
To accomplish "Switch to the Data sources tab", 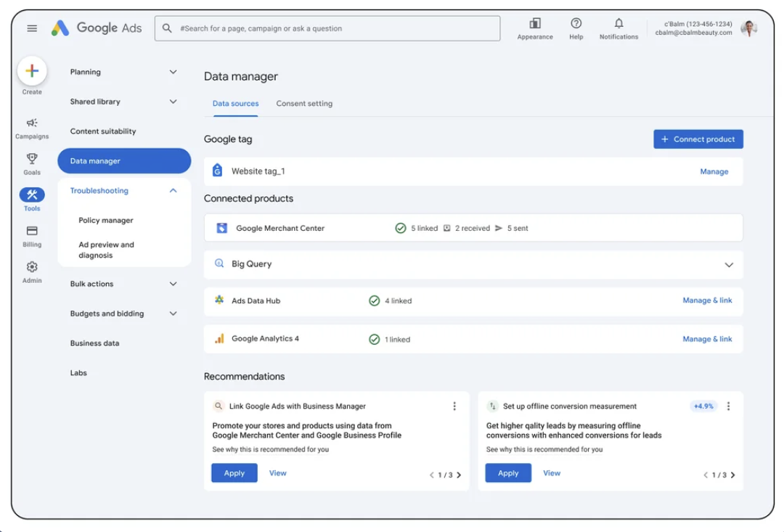I will (x=235, y=104).
